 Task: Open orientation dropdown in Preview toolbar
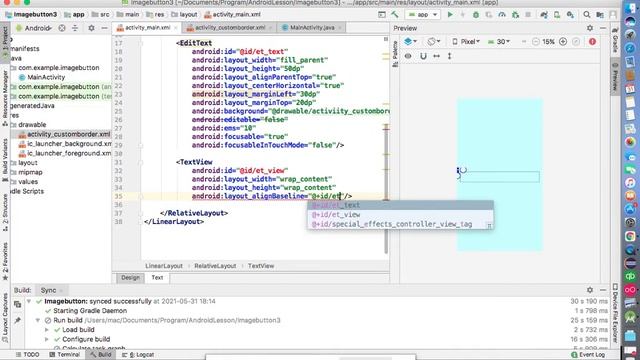point(433,42)
